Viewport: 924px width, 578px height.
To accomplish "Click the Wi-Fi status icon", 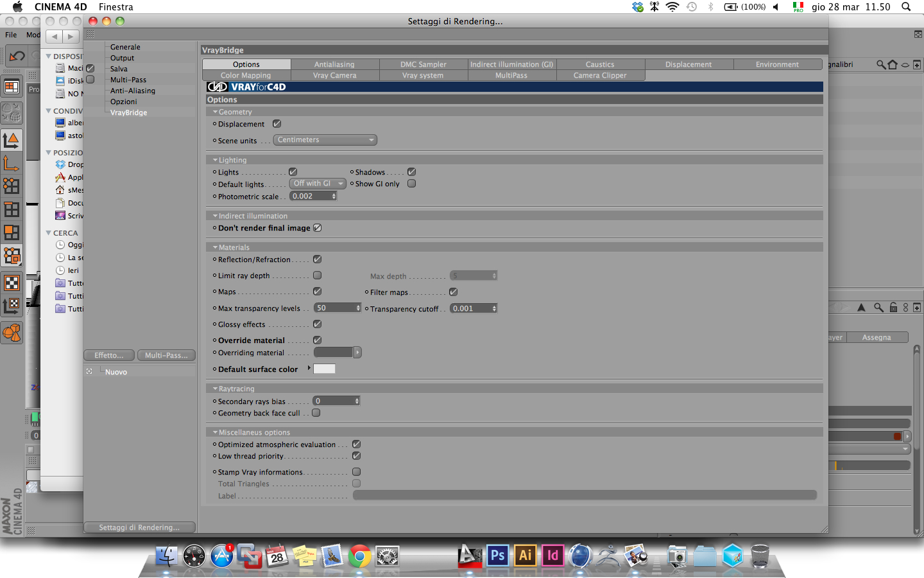I will tap(672, 7).
